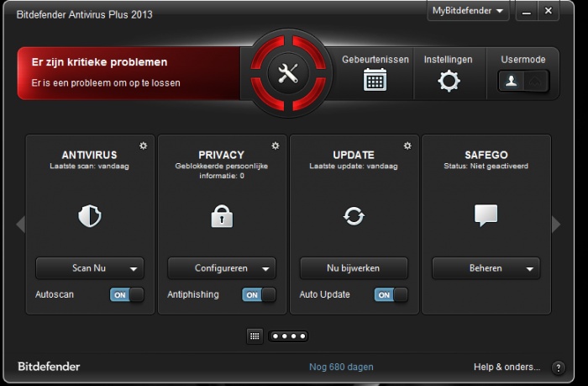Click the Nu bijwerken button

click(354, 268)
